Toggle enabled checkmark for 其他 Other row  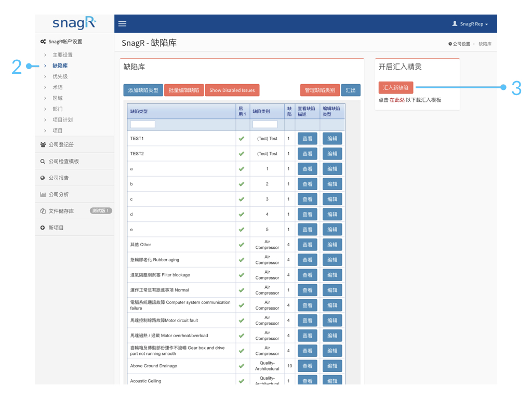point(242,245)
